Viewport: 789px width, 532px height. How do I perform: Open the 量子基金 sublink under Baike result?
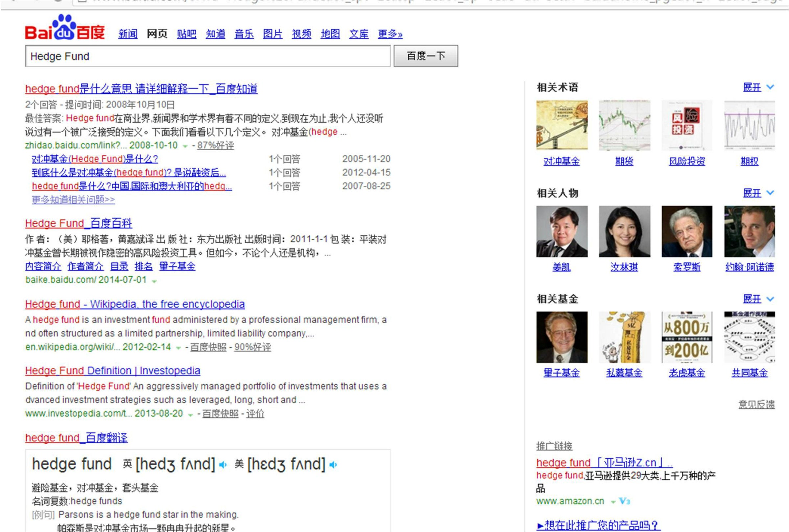(x=178, y=266)
